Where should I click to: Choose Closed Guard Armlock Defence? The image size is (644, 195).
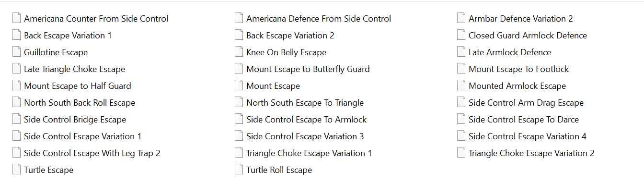pos(528,36)
